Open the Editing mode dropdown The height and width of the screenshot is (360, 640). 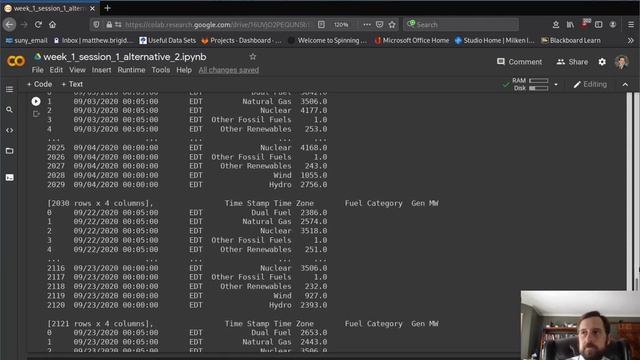point(590,84)
